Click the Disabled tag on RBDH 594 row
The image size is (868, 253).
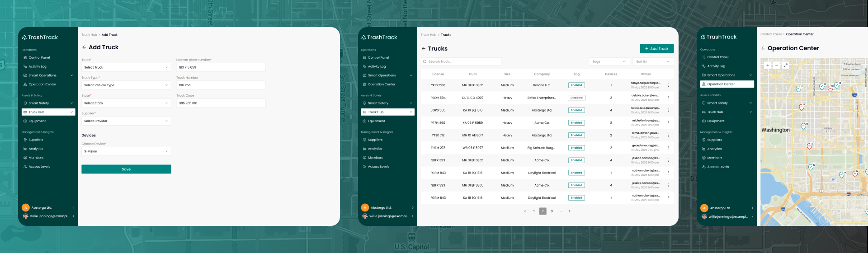(x=576, y=98)
